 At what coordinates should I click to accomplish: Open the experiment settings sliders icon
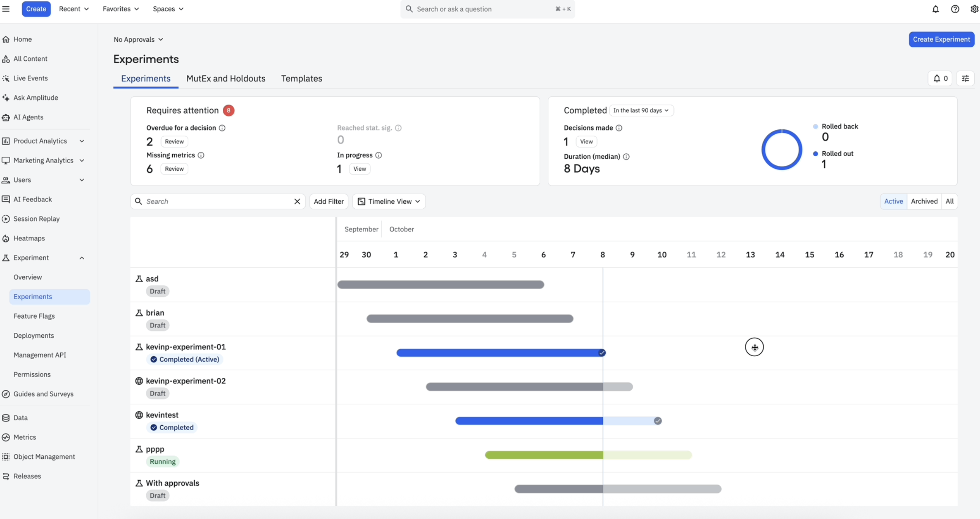[x=965, y=78]
